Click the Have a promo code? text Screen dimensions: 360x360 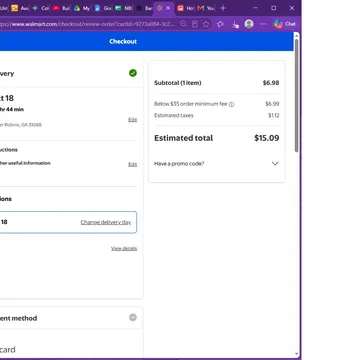point(179,164)
